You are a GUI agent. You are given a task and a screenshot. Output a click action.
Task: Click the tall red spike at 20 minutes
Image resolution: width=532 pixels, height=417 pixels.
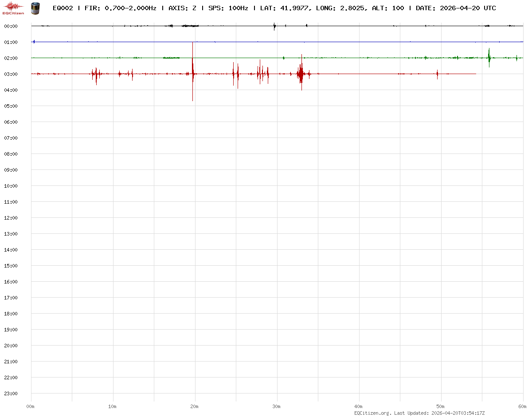[192, 71]
